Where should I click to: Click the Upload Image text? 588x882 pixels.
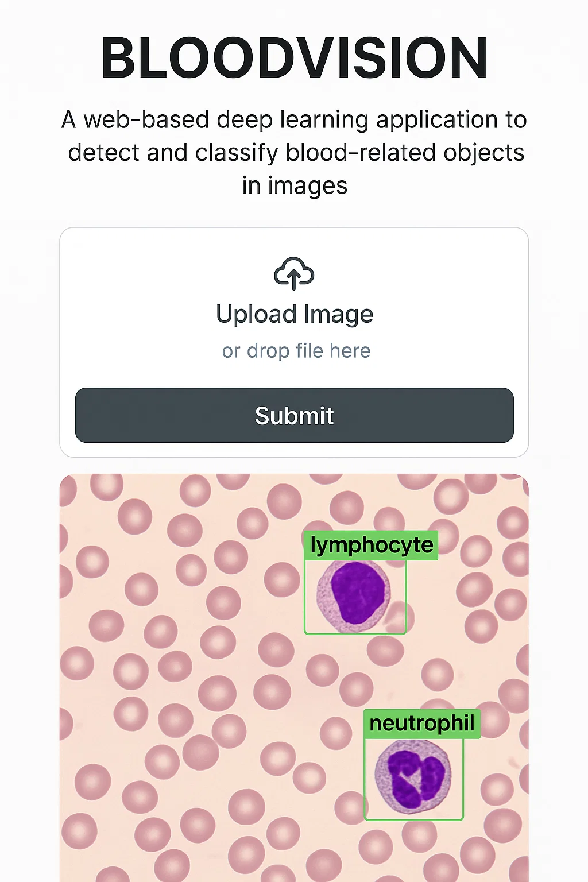pyautogui.click(x=295, y=314)
